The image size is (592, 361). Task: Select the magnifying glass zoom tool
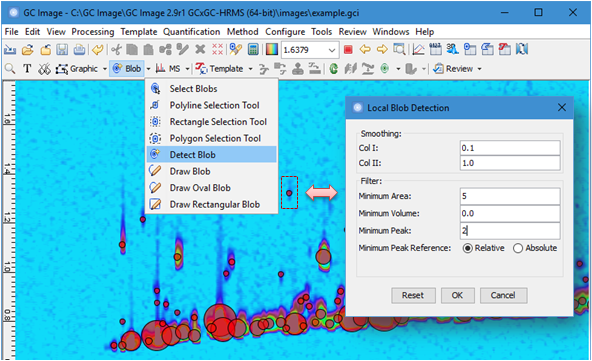coord(10,69)
